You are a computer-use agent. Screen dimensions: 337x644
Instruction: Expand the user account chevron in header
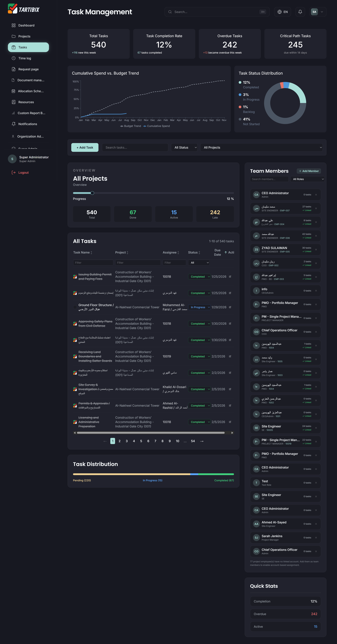coord(322,12)
